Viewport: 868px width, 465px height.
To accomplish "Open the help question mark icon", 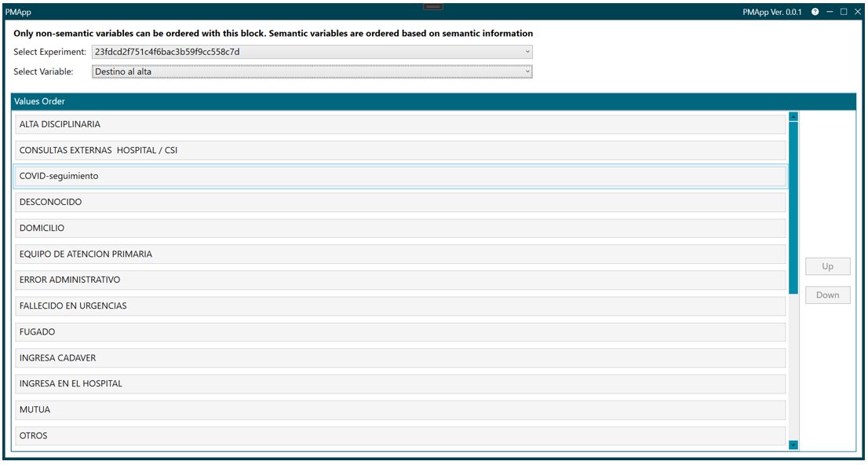I will click(815, 12).
